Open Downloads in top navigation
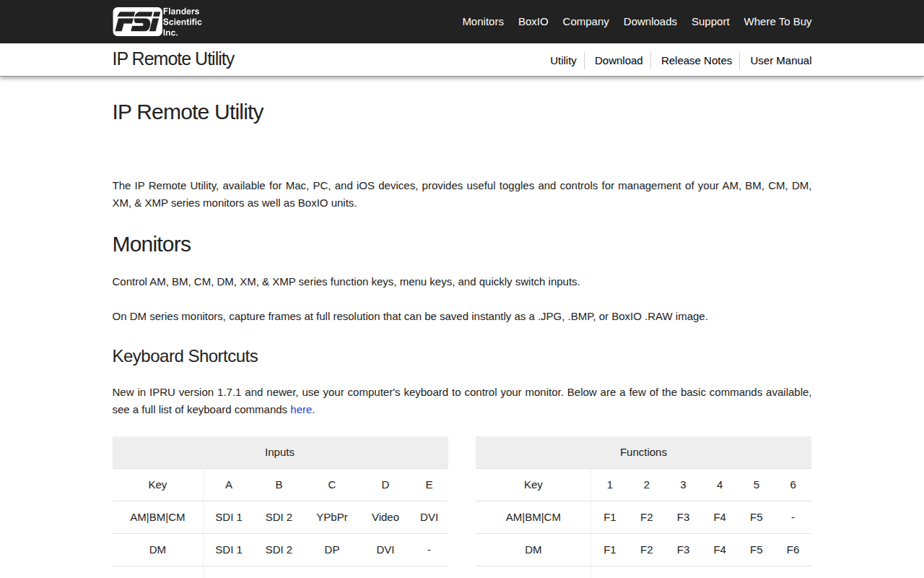This screenshot has width=924, height=578. [650, 22]
